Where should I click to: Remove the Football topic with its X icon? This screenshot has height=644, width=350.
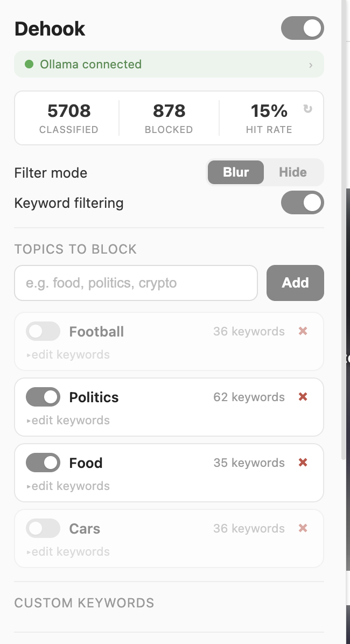click(303, 331)
